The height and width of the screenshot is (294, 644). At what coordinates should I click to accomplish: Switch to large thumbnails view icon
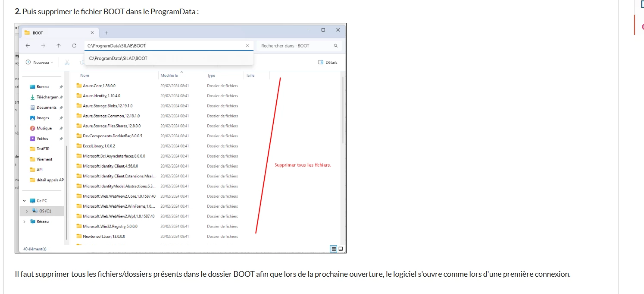pos(341,249)
